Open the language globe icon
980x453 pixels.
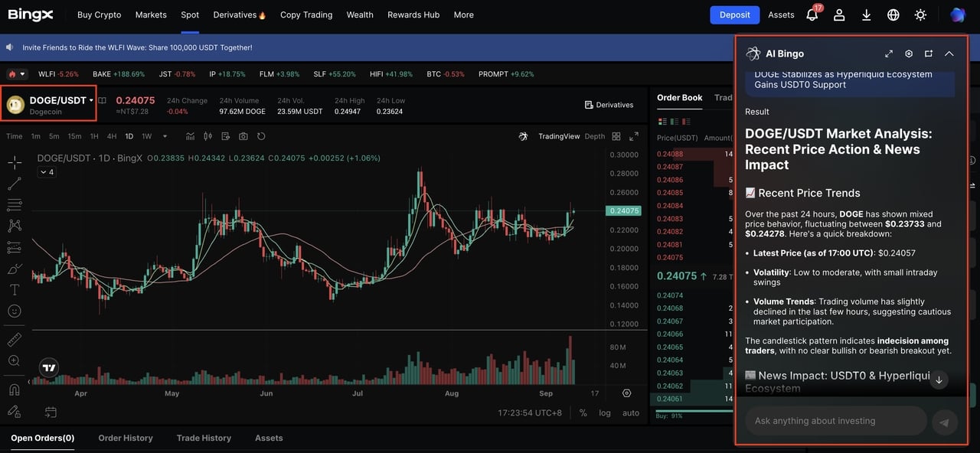click(x=893, y=15)
